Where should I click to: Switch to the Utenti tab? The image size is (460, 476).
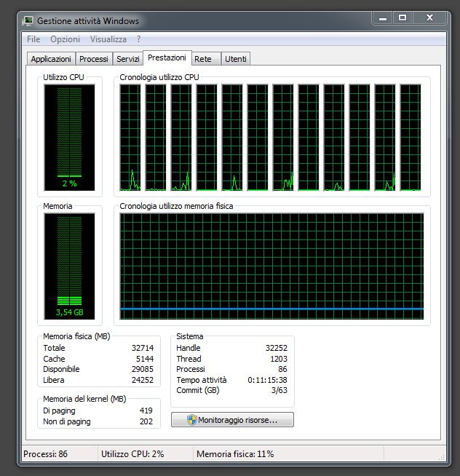click(236, 59)
